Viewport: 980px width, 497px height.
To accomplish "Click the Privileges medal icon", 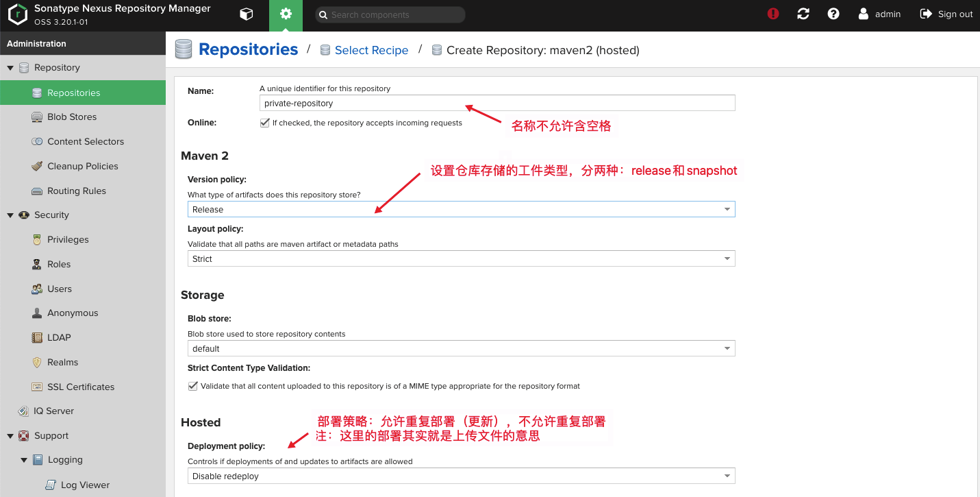I will pos(37,240).
